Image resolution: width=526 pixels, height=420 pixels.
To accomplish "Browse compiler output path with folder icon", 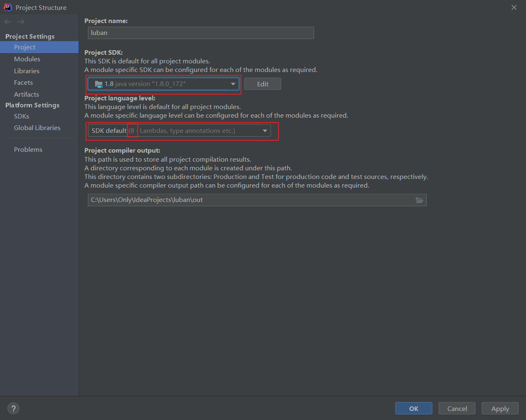I will coord(419,200).
